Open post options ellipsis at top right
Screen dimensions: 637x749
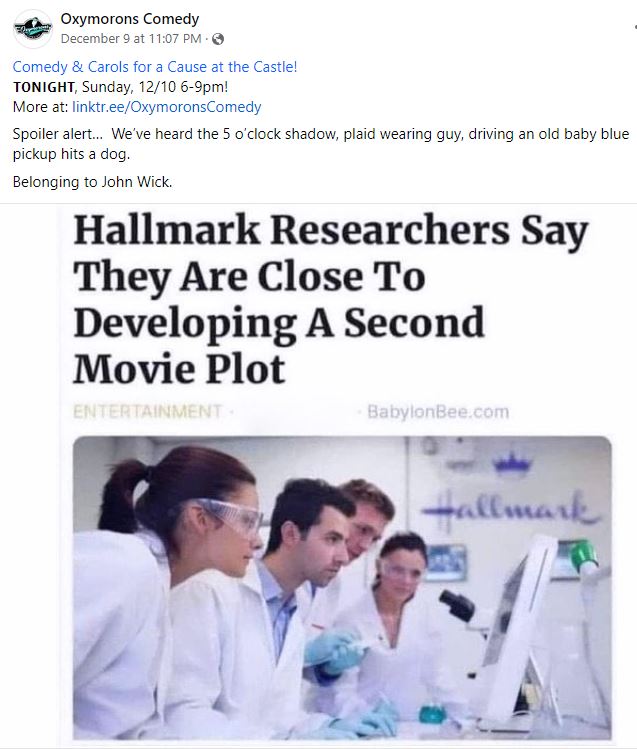point(635,28)
